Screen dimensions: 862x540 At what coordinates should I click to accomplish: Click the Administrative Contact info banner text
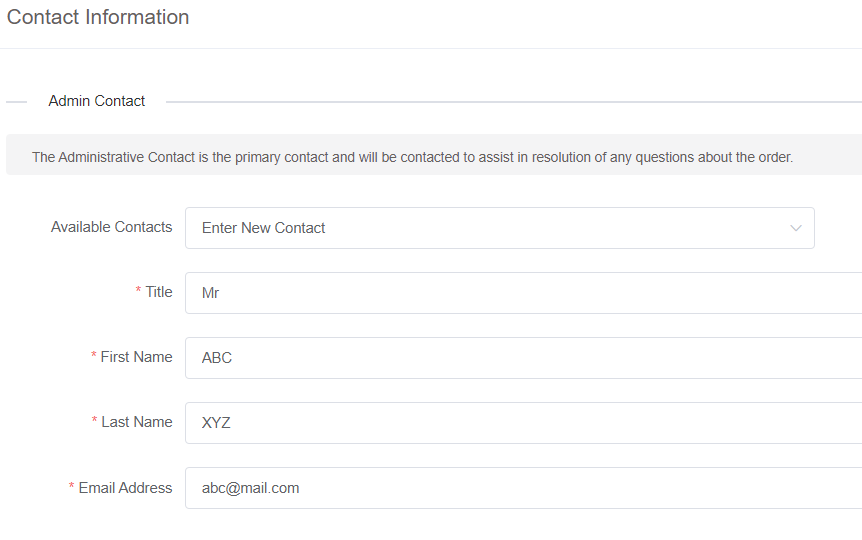tap(412, 157)
